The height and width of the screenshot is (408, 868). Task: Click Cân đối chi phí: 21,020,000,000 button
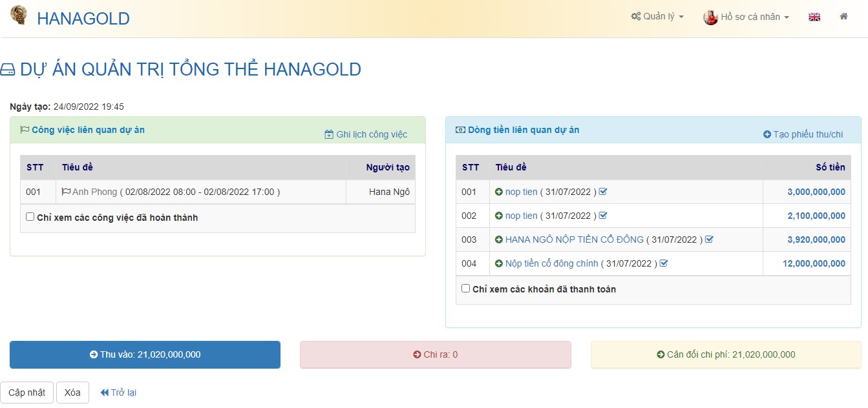pos(726,354)
